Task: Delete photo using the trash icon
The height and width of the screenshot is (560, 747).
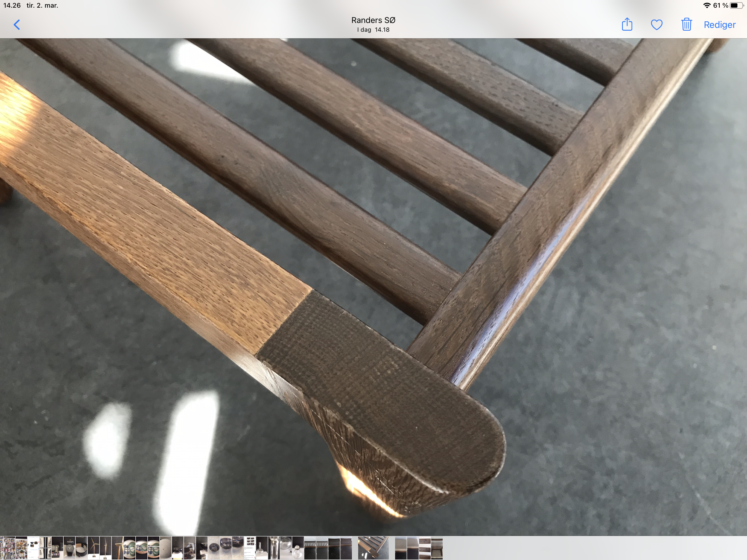Action: click(x=686, y=24)
